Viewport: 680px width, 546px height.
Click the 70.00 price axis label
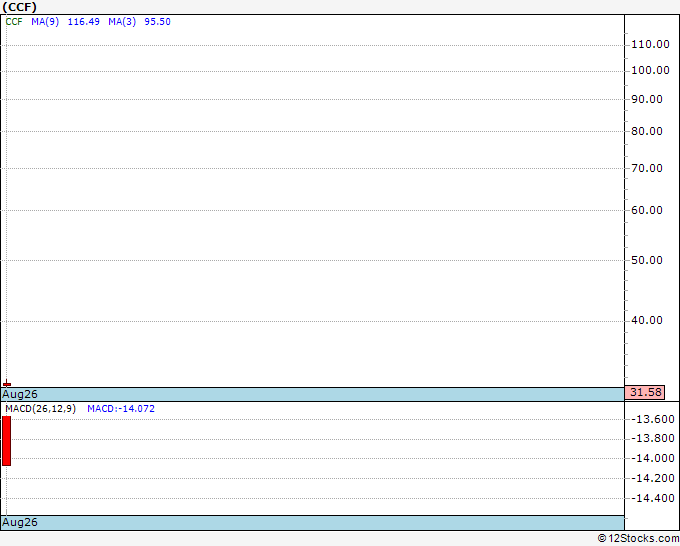(x=647, y=168)
